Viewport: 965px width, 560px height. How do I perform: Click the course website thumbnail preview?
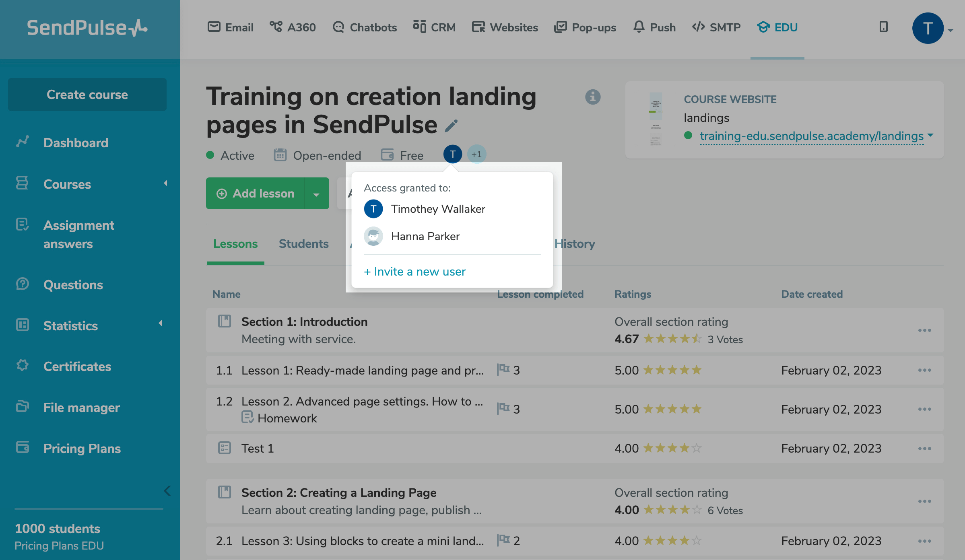point(655,119)
